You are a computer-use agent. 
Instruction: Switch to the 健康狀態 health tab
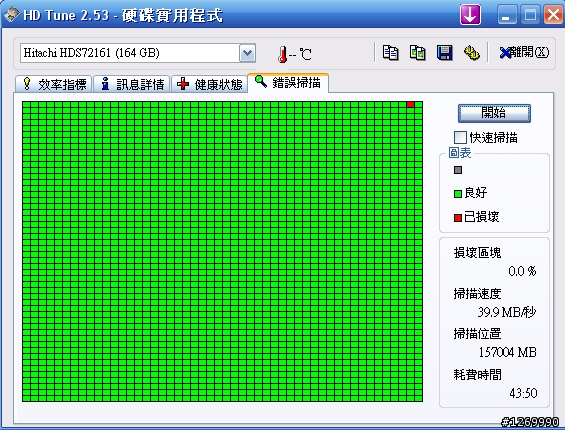tap(209, 84)
